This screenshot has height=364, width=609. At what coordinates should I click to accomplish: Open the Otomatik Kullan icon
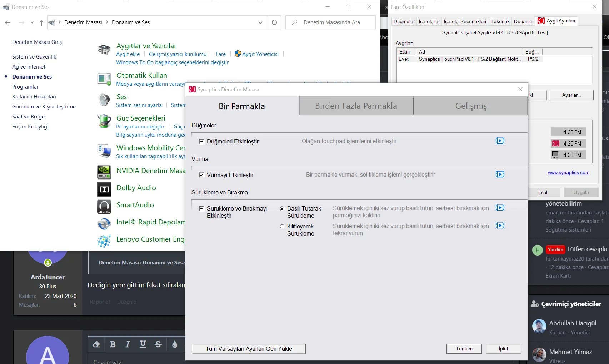coord(104,79)
